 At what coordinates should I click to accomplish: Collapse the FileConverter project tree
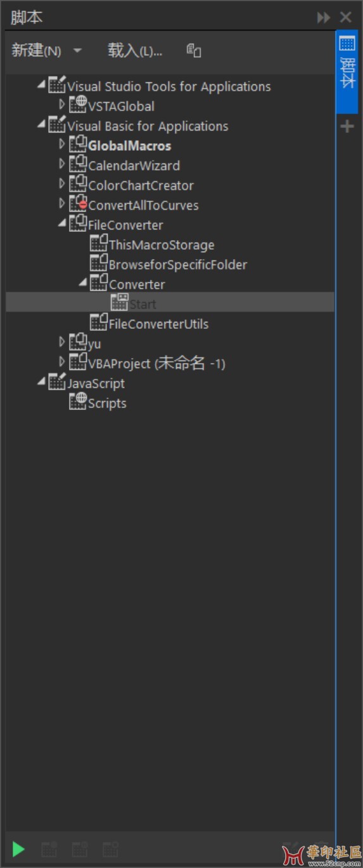point(62,224)
